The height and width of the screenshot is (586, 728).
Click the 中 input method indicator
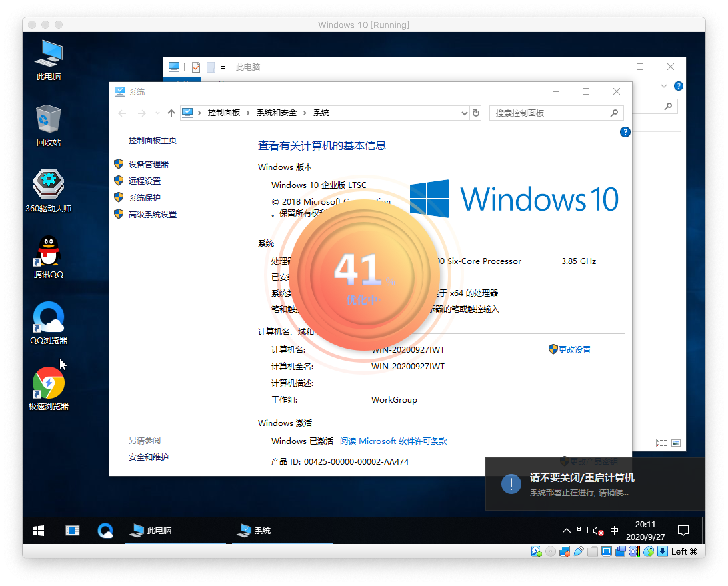pyautogui.click(x=615, y=531)
